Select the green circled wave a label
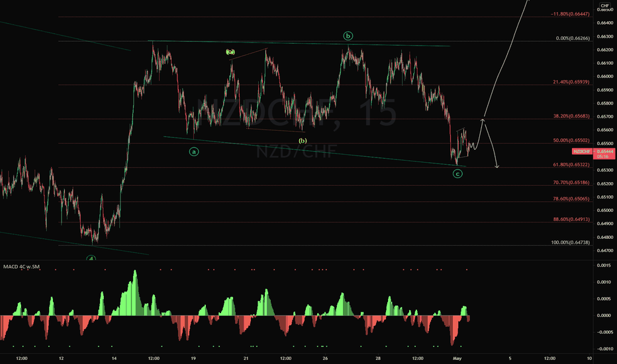Image resolution: width=617 pixels, height=364 pixels. (x=193, y=152)
